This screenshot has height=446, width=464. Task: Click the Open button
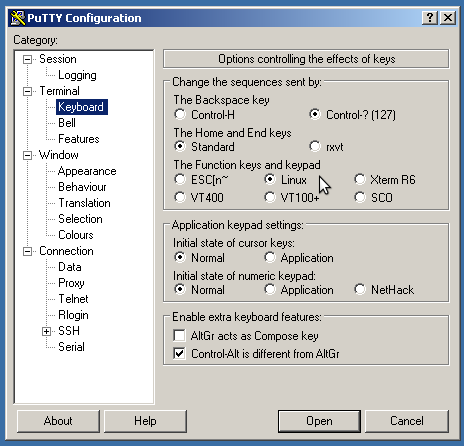pyautogui.click(x=319, y=421)
